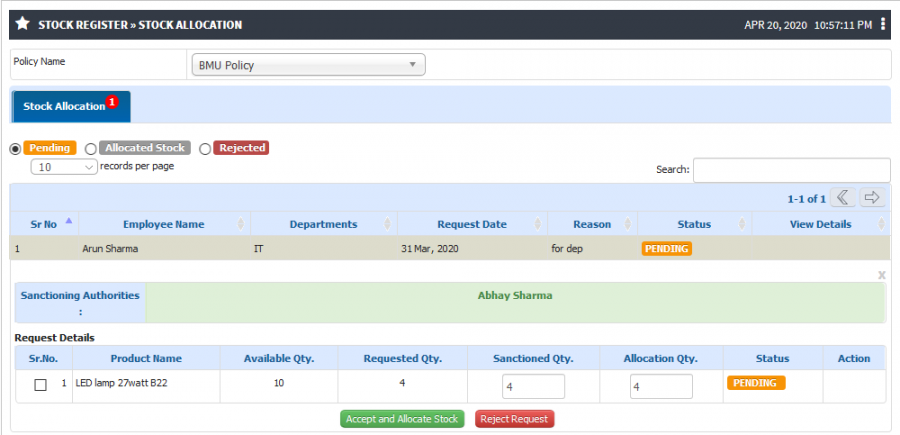Click the Stock Register » Stock Allocation title

140,25
